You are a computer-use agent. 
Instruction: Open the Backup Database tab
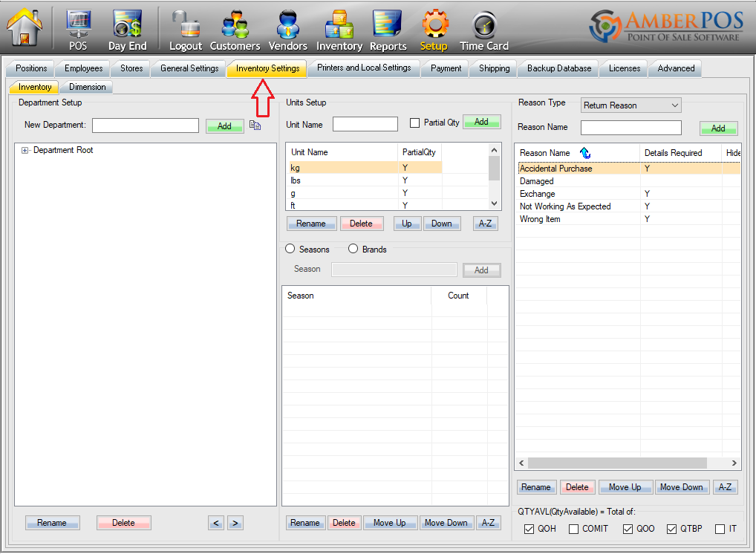558,68
